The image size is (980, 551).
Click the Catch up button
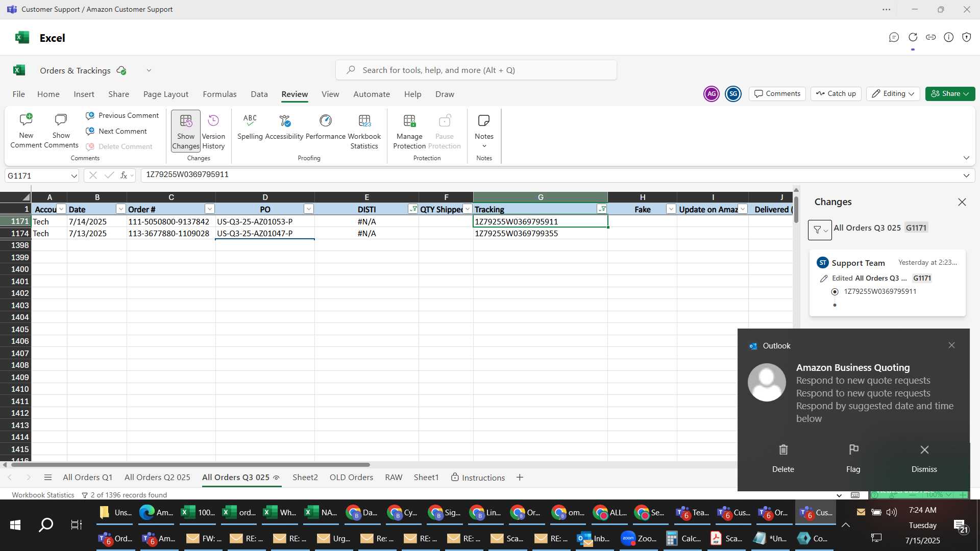[x=836, y=94]
